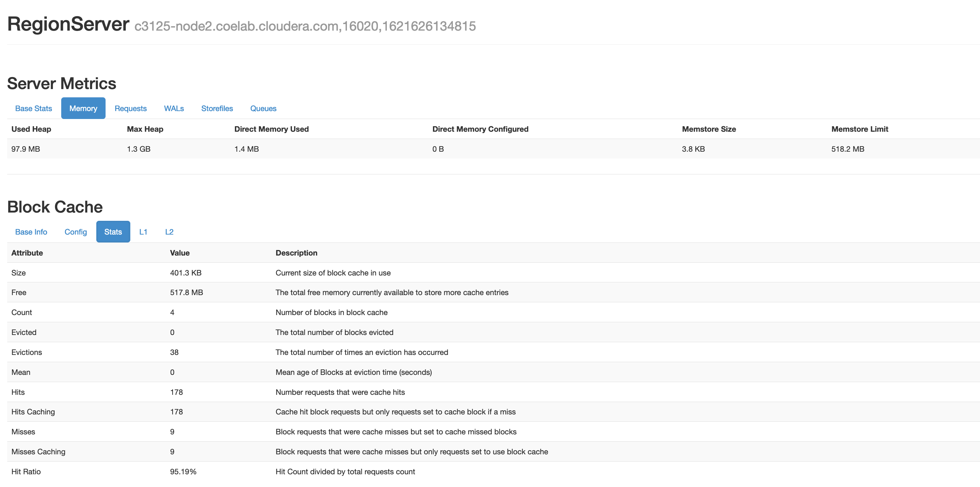The image size is (980, 487).
Task: Select the Hit Ratio row value 95.19%
Action: pyautogui.click(x=183, y=472)
